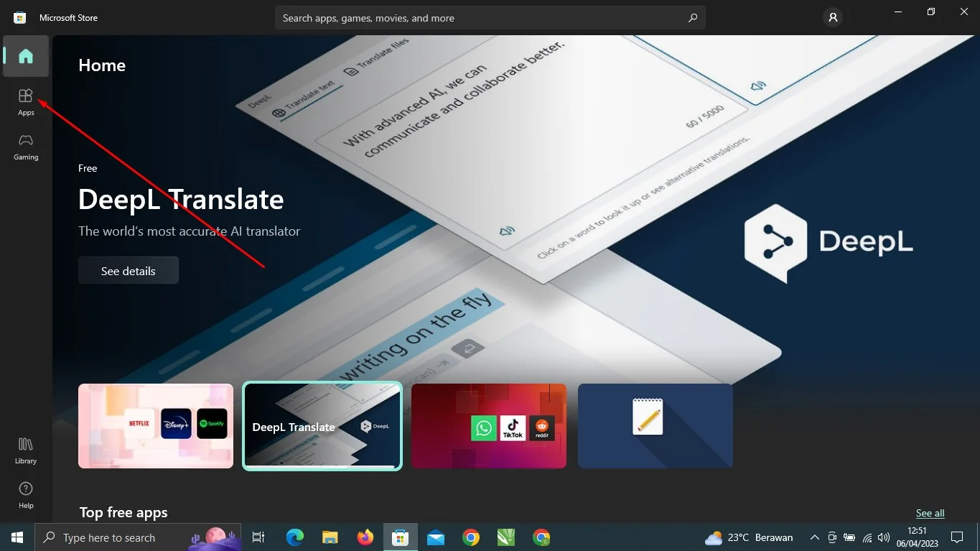The height and width of the screenshot is (551, 980).
Task: Open the Mail app from the taskbar
Action: [436, 537]
